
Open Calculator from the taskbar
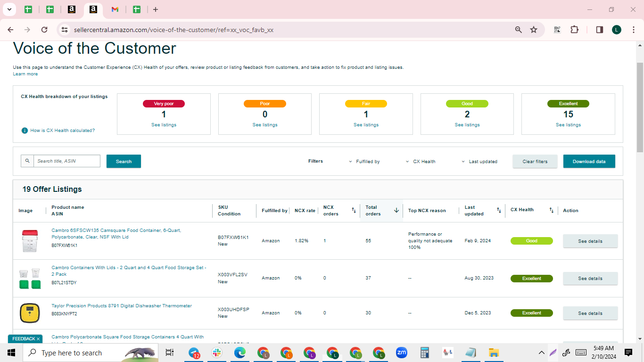click(425, 353)
